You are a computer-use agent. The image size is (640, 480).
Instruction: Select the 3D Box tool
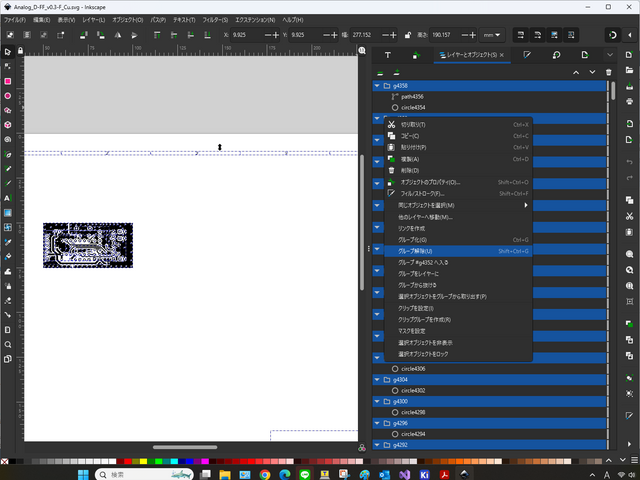point(8,125)
